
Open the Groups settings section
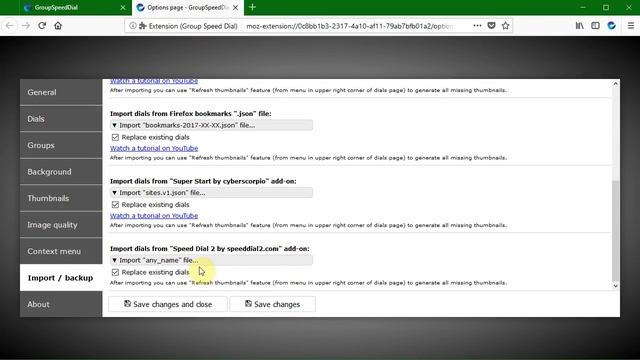pos(61,145)
